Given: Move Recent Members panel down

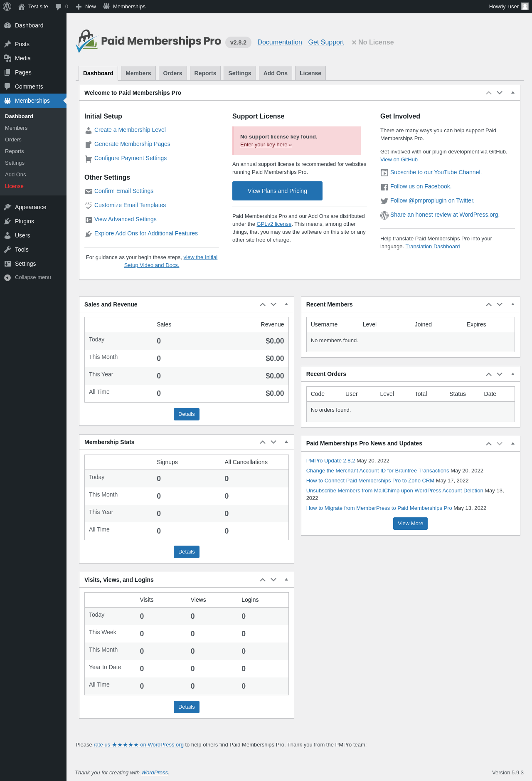Looking at the screenshot, I should [x=500, y=304].
